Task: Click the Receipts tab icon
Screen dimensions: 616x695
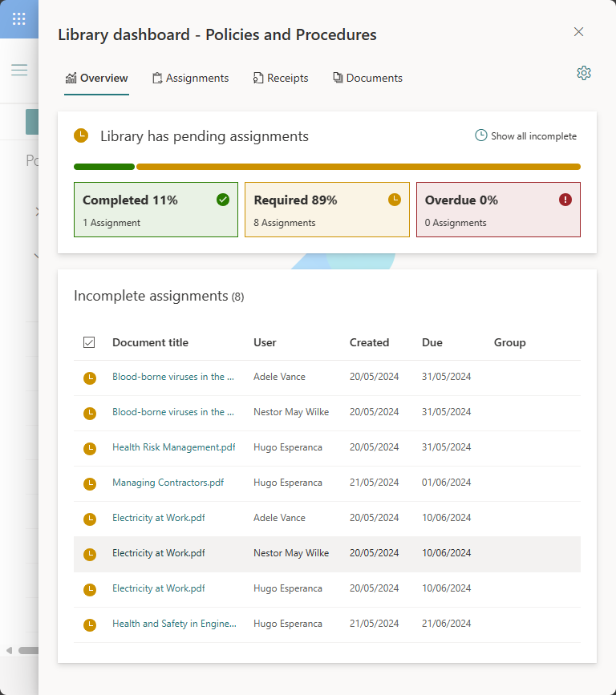Action: coord(258,78)
